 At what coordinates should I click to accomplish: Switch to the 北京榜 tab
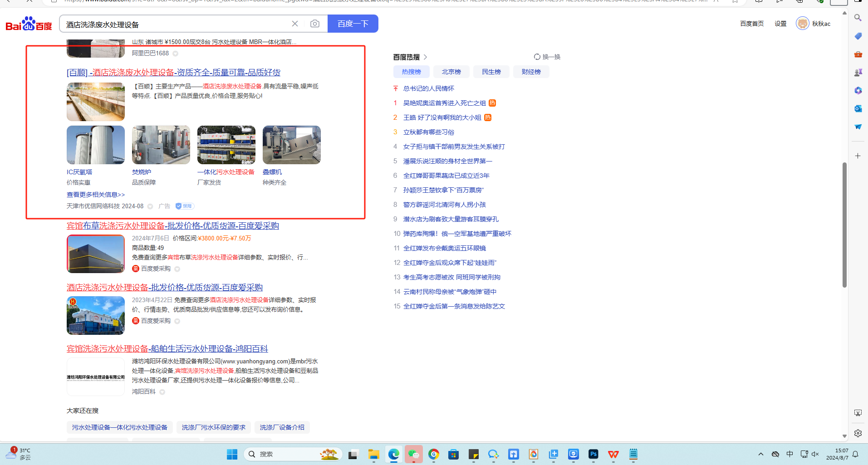click(451, 72)
